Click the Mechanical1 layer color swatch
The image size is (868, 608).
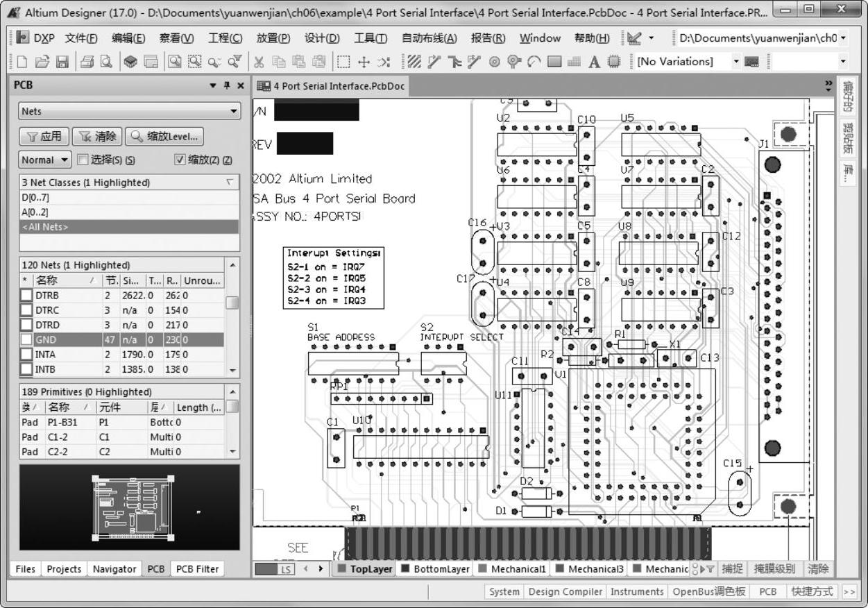[483, 569]
